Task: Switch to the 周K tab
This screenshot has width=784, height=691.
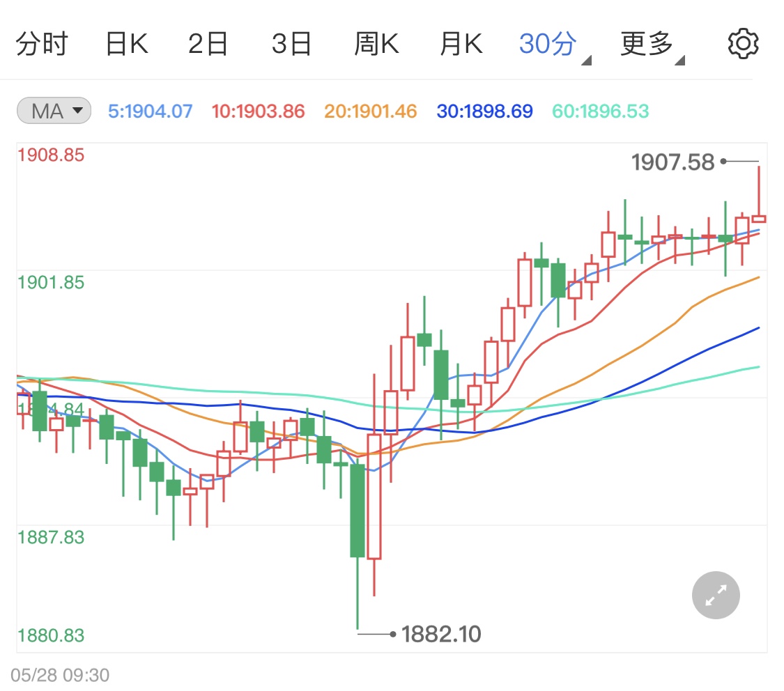Action: click(x=376, y=44)
